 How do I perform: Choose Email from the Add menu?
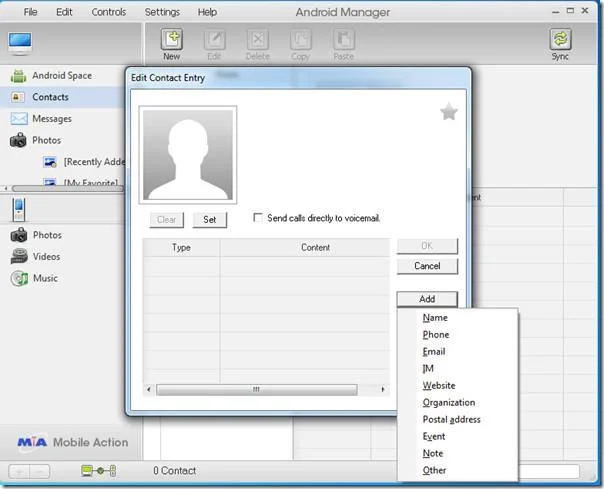coord(434,351)
